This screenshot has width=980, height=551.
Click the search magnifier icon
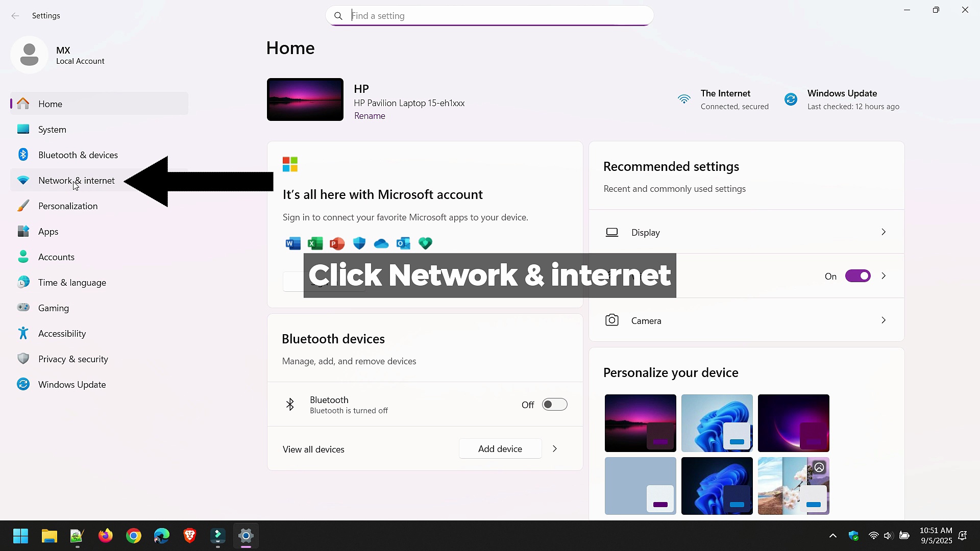pos(338,16)
